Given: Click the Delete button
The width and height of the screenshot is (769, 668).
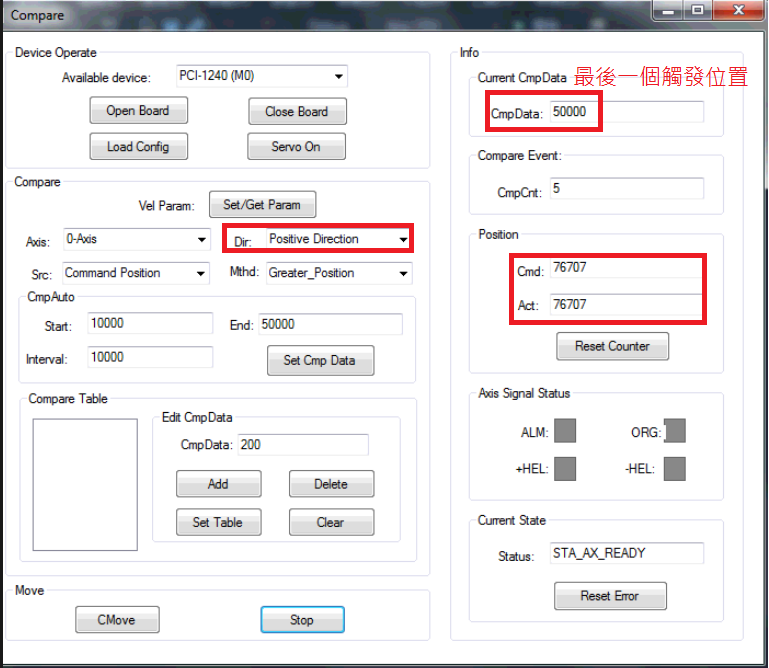Looking at the screenshot, I should tap(332, 484).
